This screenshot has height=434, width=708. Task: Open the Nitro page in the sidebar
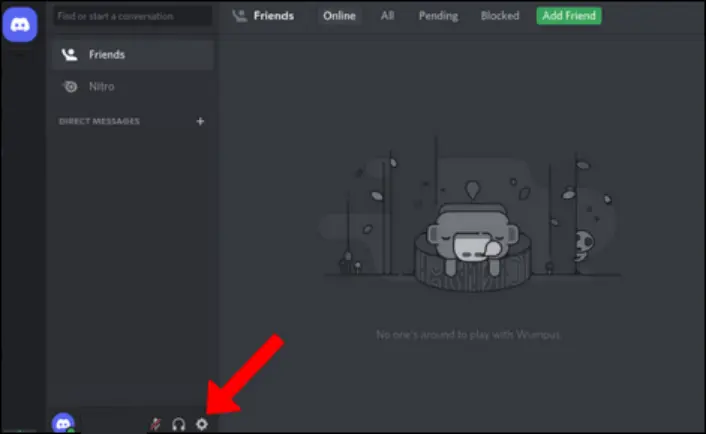[x=132, y=86]
